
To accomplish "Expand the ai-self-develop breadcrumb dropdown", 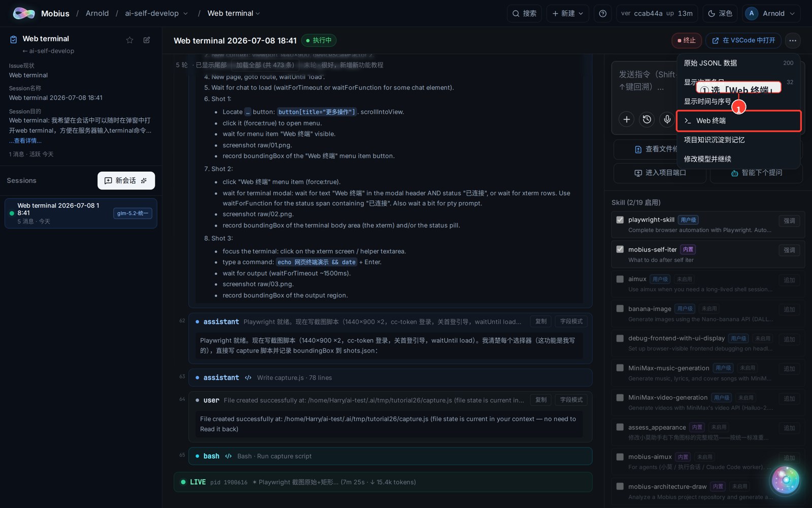I will point(185,14).
